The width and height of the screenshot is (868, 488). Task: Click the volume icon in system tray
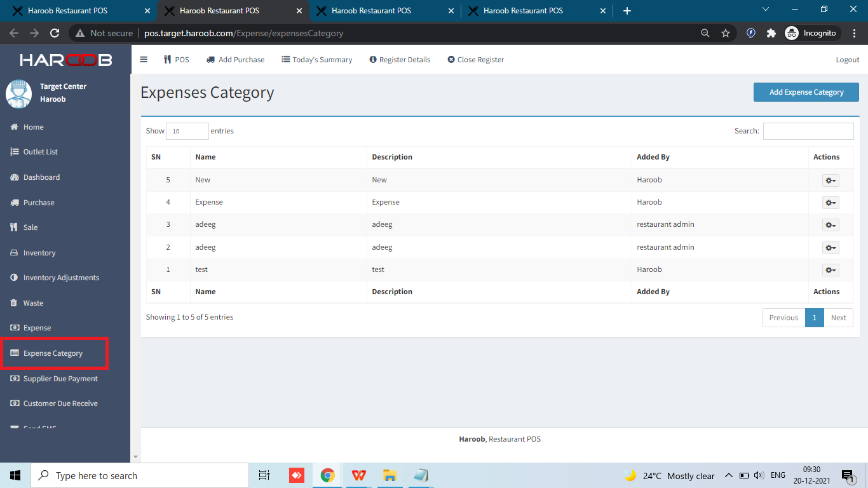pos(759,475)
